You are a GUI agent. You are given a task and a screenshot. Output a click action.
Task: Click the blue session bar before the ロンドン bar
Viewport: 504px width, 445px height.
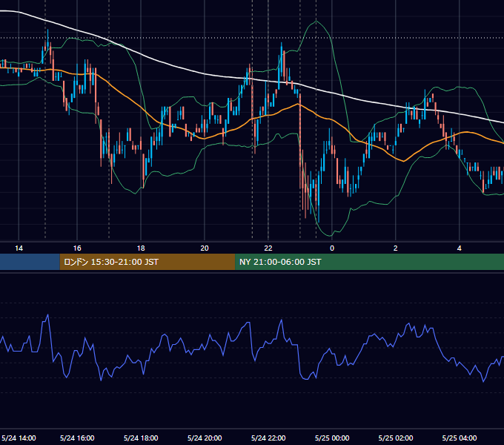pyautogui.click(x=30, y=262)
